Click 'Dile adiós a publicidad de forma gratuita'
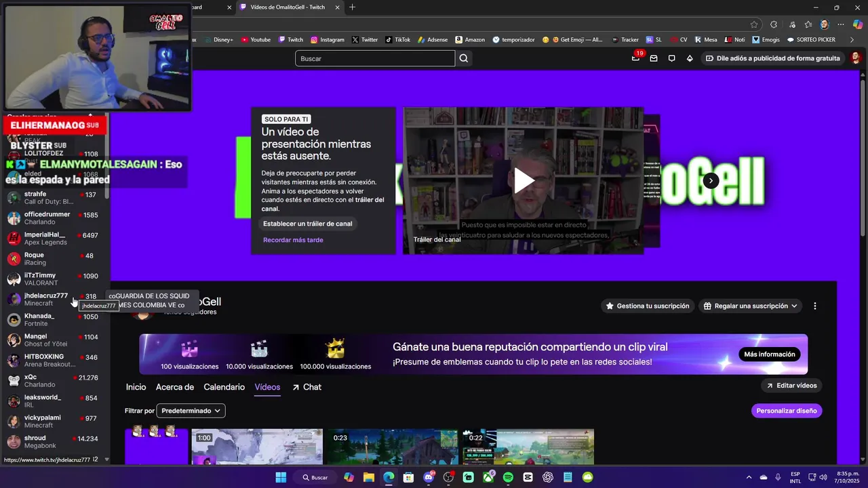868x488 pixels. pyautogui.click(x=772, y=58)
